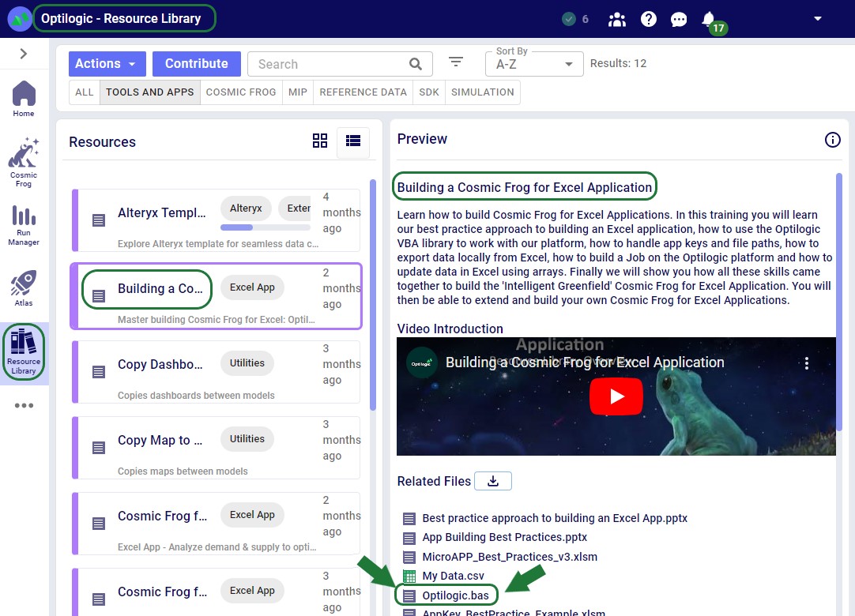Click the Optilogic.bas file icon
This screenshot has height=616, width=855.
tap(409, 595)
